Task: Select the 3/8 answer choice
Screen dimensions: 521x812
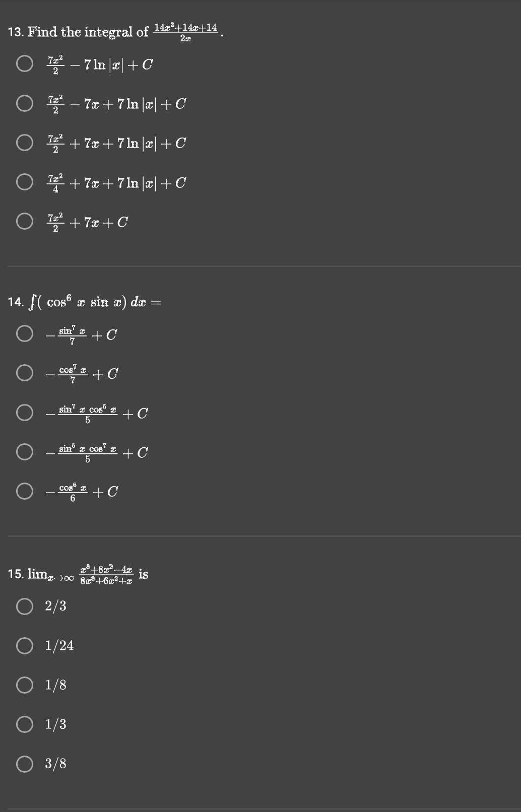Action: [24, 764]
